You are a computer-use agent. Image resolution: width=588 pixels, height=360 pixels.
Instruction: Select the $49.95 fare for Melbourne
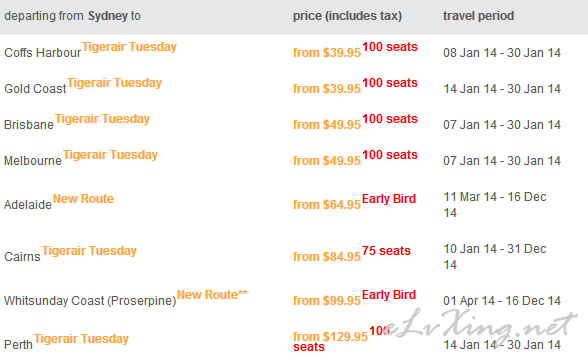(327, 160)
